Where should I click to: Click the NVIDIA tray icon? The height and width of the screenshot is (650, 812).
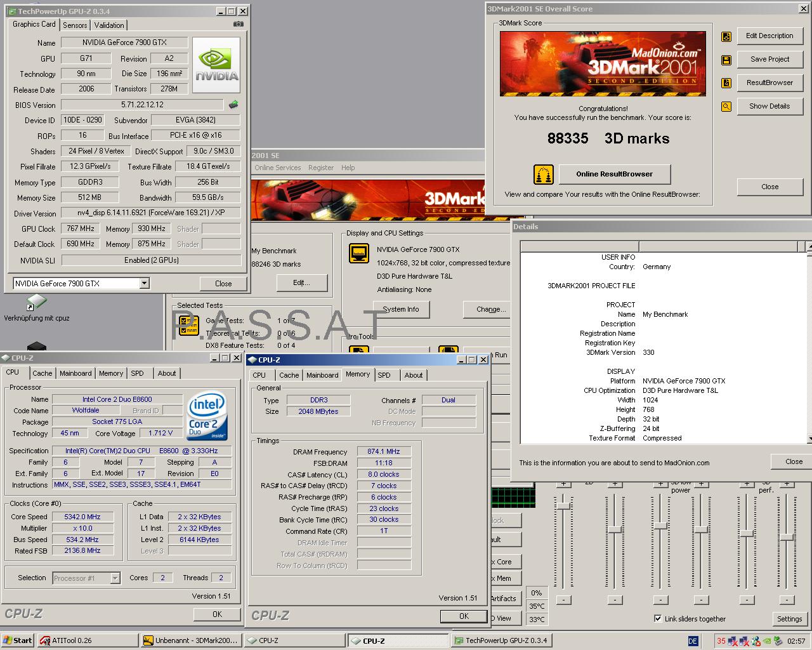click(767, 640)
